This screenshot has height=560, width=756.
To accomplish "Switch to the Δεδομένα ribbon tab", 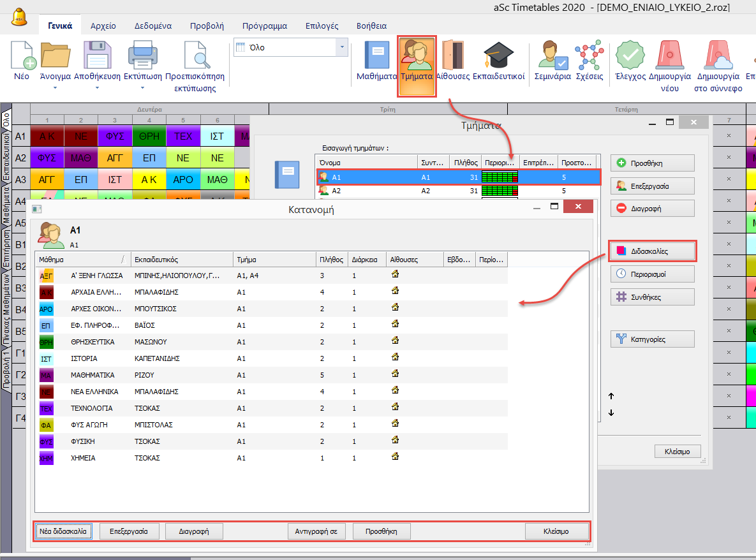I will 152,26.
